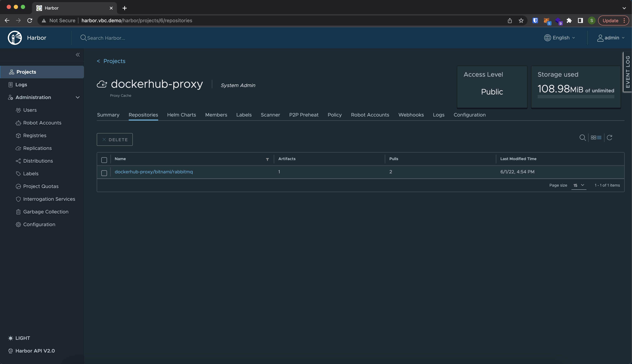The image size is (632, 364).
Task: Open the Summary tab
Action: tap(108, 115)
